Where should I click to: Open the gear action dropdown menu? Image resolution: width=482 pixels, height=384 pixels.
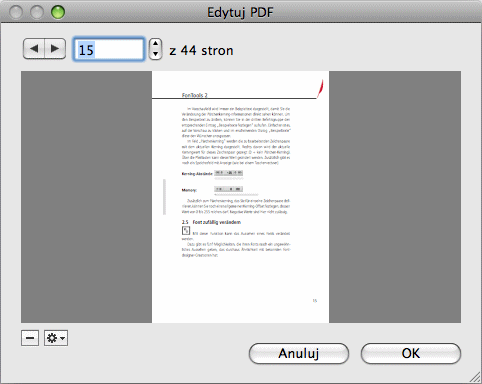(56, 338)
